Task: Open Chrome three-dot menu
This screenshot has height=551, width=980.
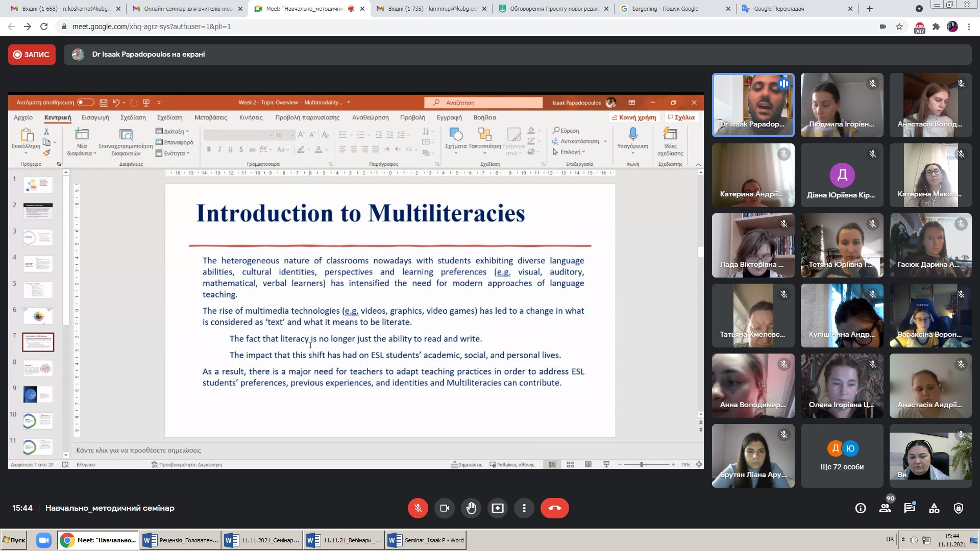Action: click(969, 27)
